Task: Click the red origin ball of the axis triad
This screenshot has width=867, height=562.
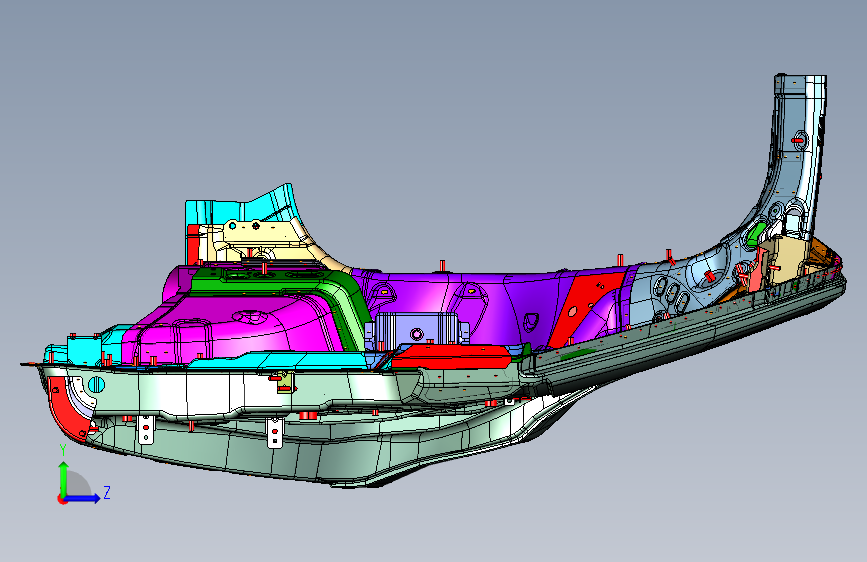Action: [x=61, y=499]
